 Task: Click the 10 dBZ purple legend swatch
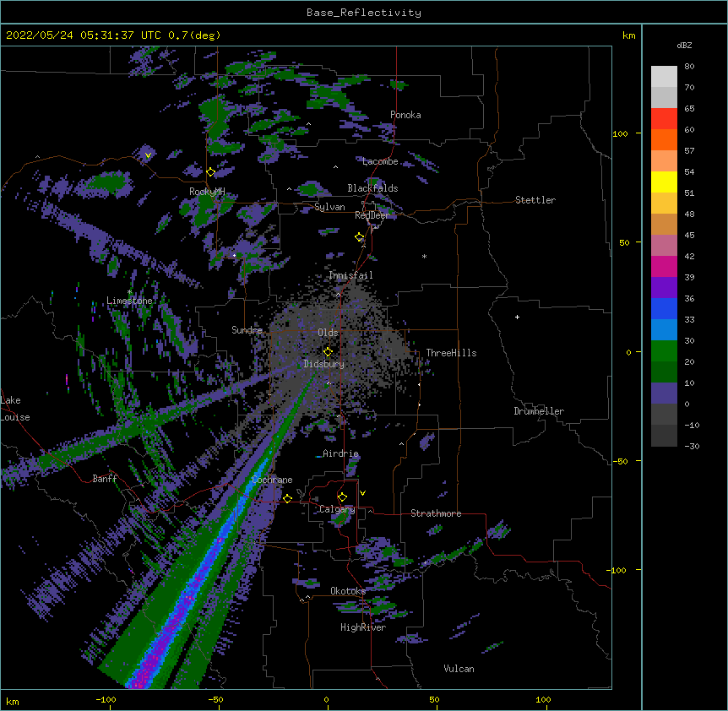pyautogui.click(x=664, y=393)
